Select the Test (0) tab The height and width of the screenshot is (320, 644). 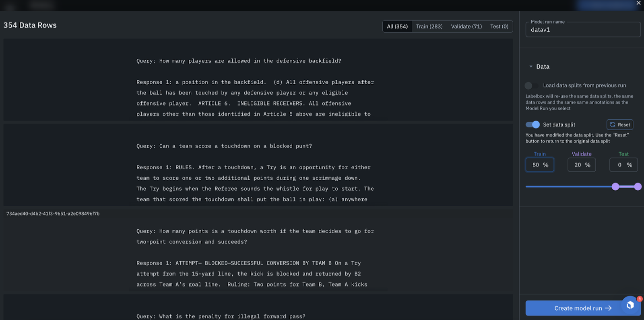[499, 27]
